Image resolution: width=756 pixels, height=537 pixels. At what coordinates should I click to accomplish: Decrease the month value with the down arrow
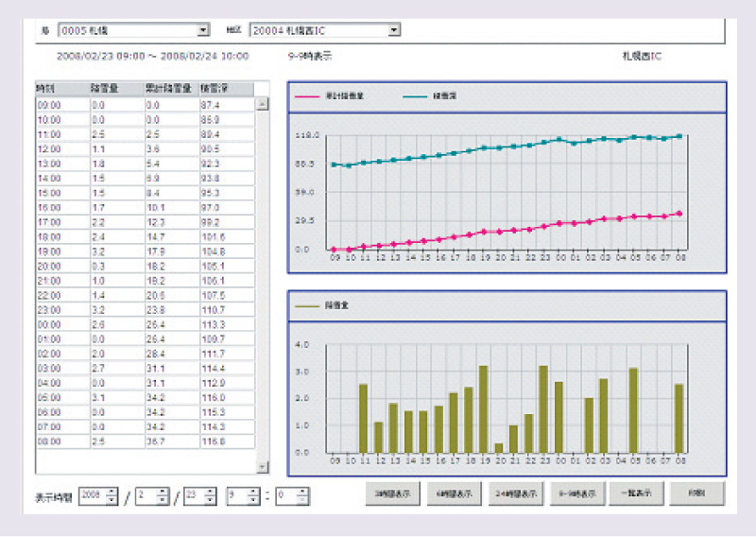(x=163, y=500)
